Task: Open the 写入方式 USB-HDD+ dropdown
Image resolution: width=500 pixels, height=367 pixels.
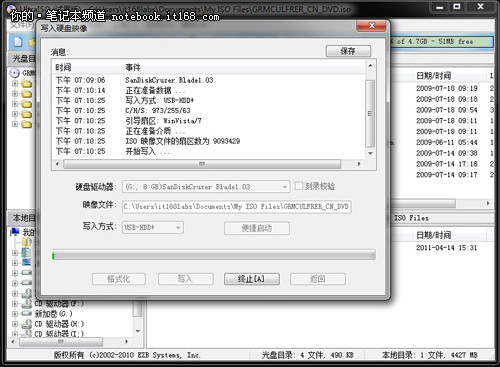Action: point(178,228)
